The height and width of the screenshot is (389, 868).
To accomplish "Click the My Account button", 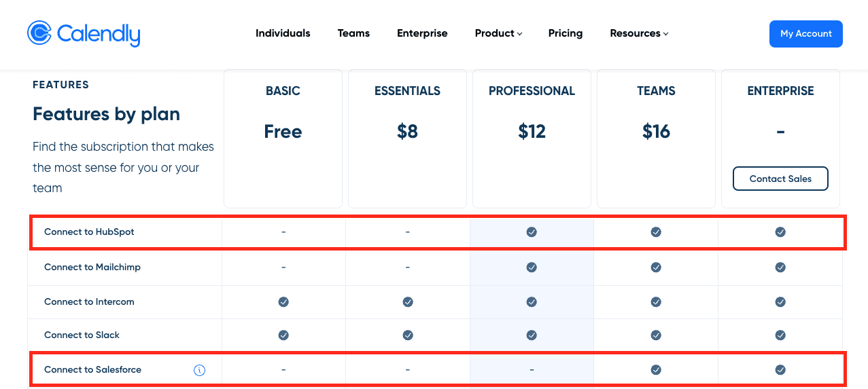I will pyautogui.click(x=805, y=34).
